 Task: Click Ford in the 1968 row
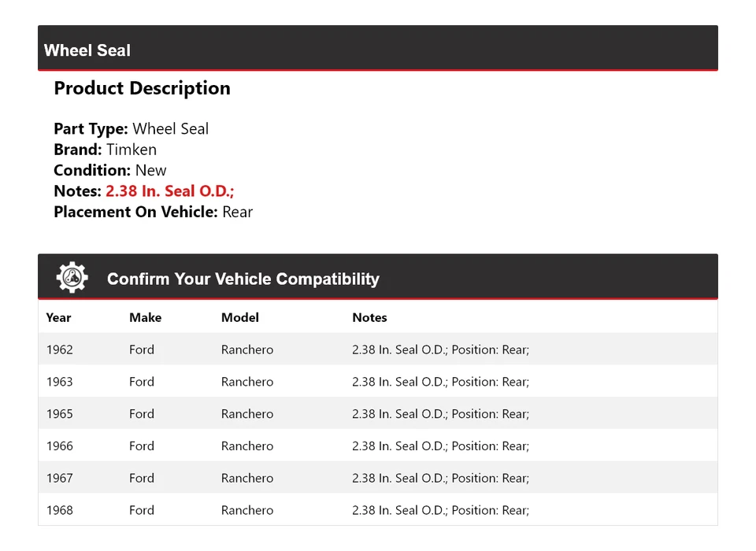coord(142,510)
